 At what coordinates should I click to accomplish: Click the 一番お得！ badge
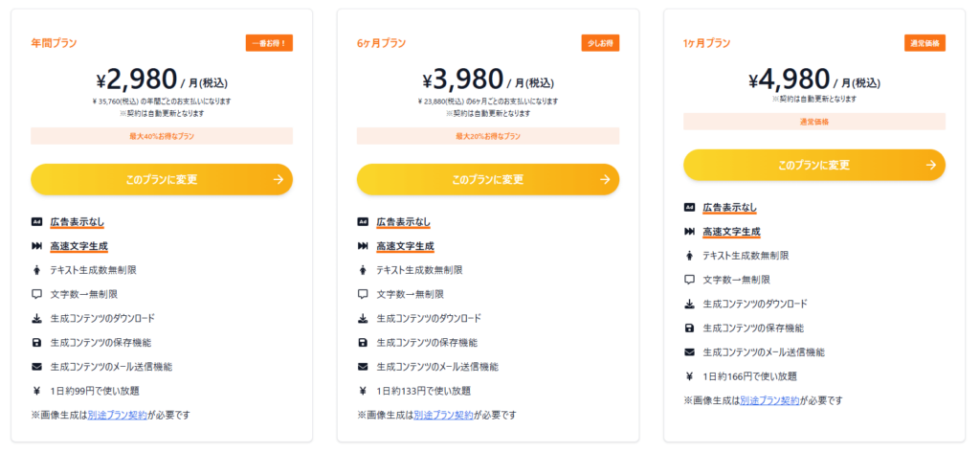269,43
